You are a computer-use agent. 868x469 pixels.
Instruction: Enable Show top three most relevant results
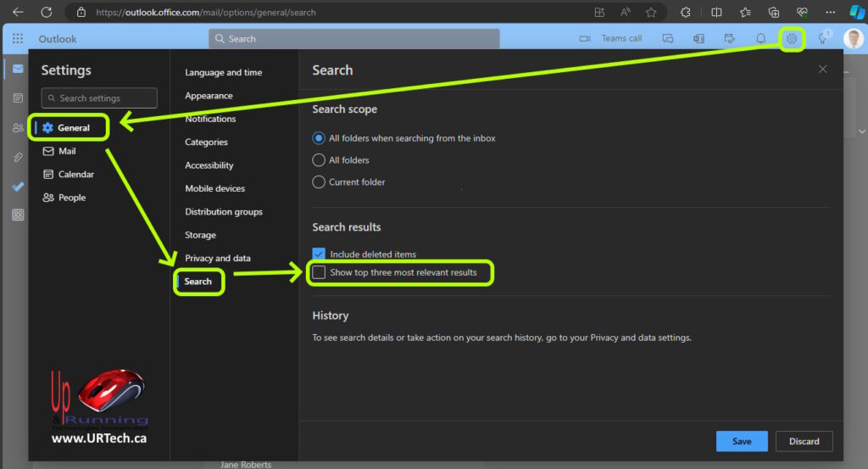coord(319,272)
